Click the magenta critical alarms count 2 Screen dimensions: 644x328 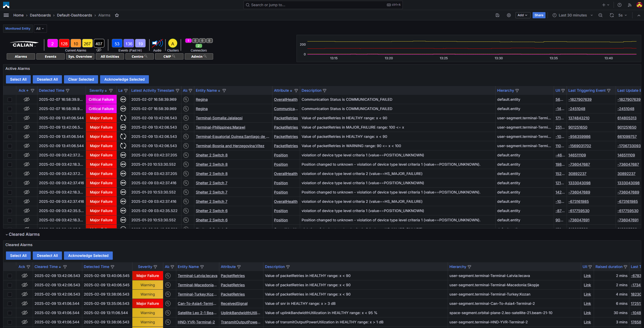52,44
